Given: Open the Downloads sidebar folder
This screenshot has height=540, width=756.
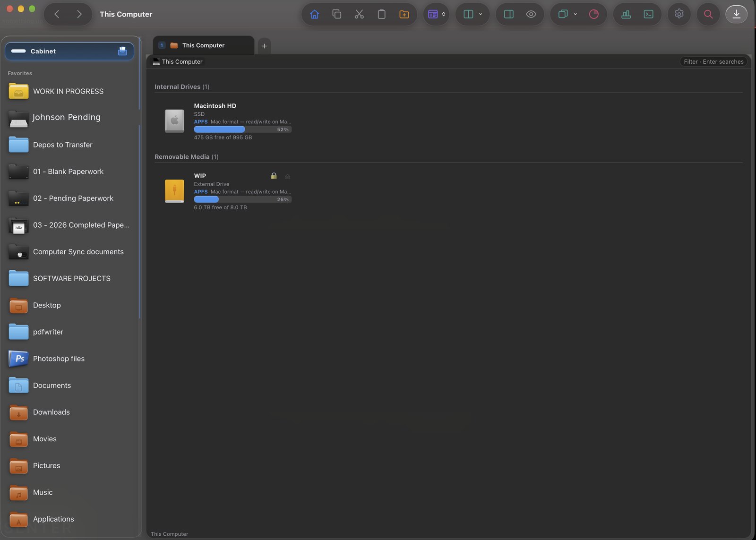Looking at the screenshot, I should (69, 412).
